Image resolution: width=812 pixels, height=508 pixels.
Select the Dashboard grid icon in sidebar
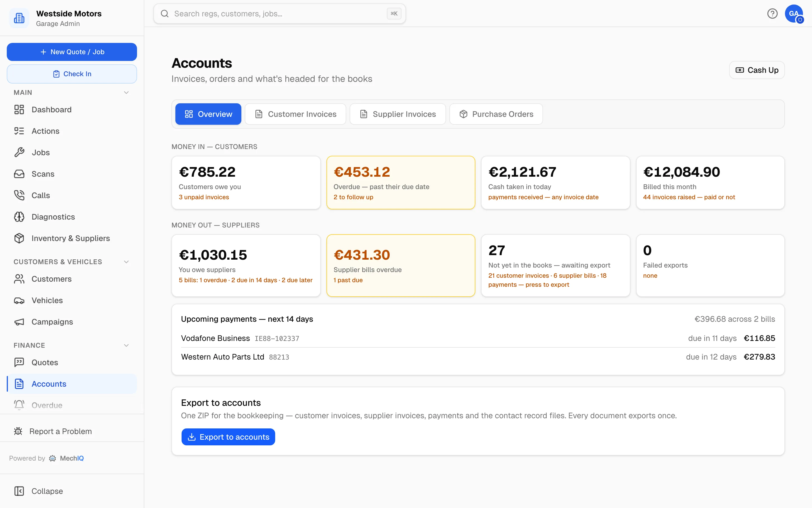(19, 110)
